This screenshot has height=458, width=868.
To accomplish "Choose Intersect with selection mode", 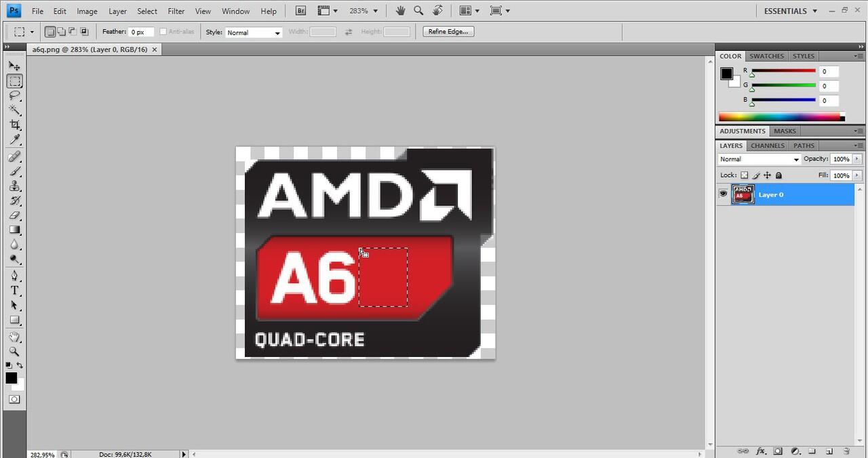I will point(84,32).
